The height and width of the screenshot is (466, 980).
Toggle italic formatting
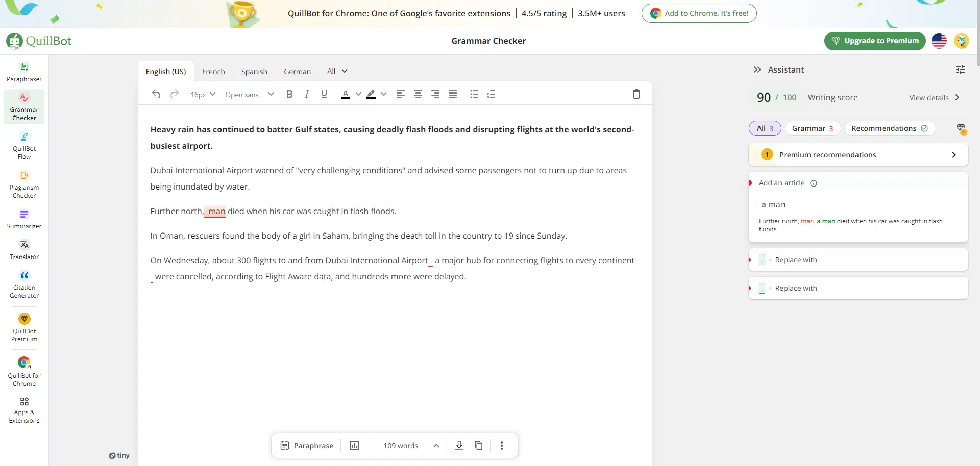[307, 94]
